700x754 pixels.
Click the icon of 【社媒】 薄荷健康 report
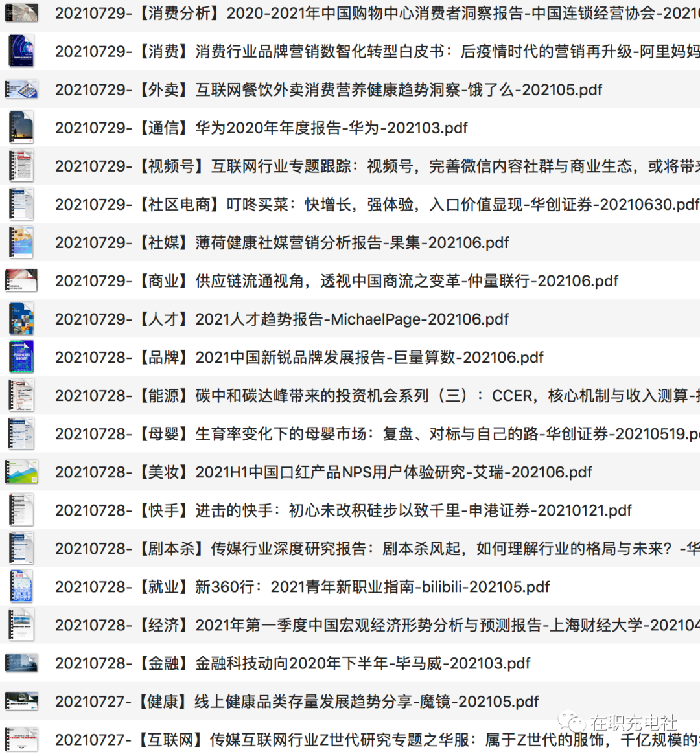(x=21, y=242)
